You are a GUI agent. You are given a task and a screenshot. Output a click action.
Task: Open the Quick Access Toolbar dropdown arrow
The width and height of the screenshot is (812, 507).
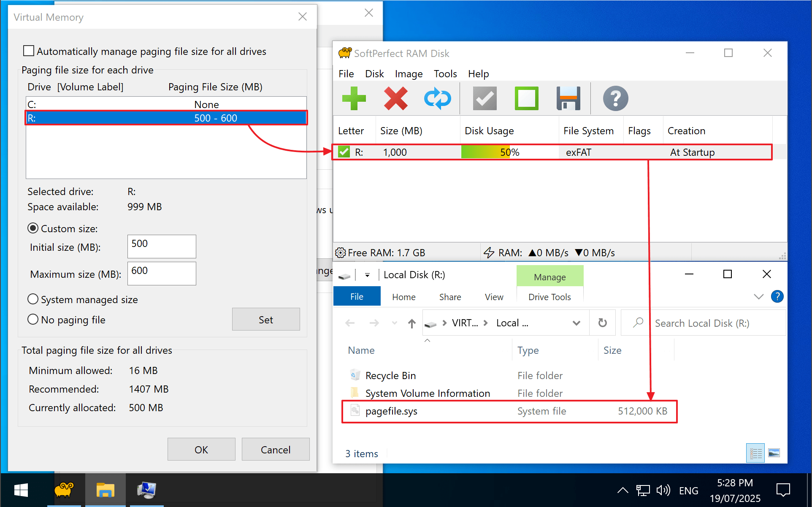tap(367, 275)
